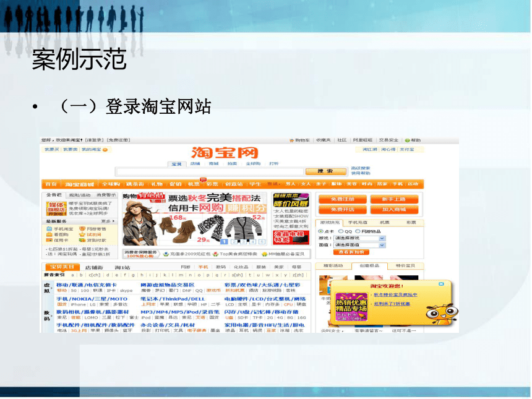Viewport: 532px width, 399px height.
Task: Open the 请选择游戏 dropdown
Action: tap(359, 239)
